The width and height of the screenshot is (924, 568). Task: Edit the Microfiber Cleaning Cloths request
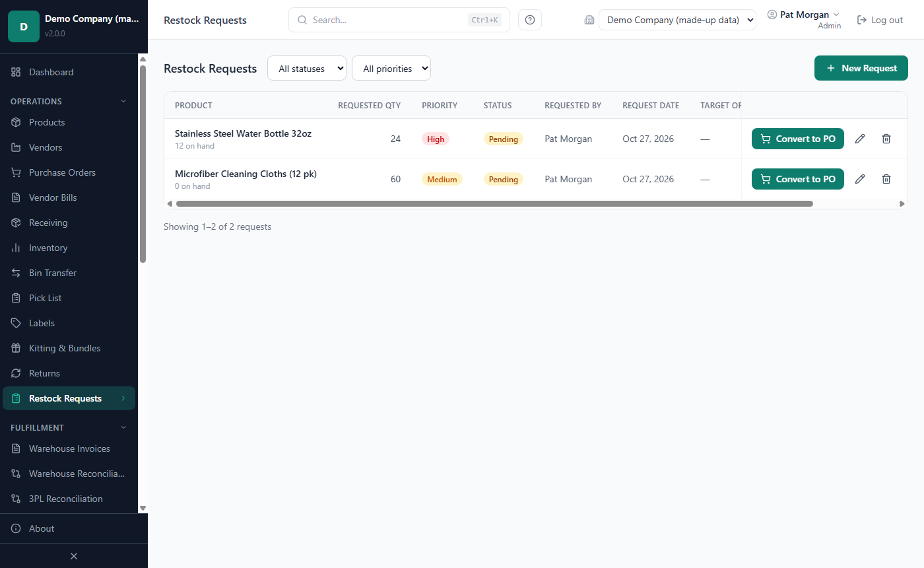click(x=860, y=179)
